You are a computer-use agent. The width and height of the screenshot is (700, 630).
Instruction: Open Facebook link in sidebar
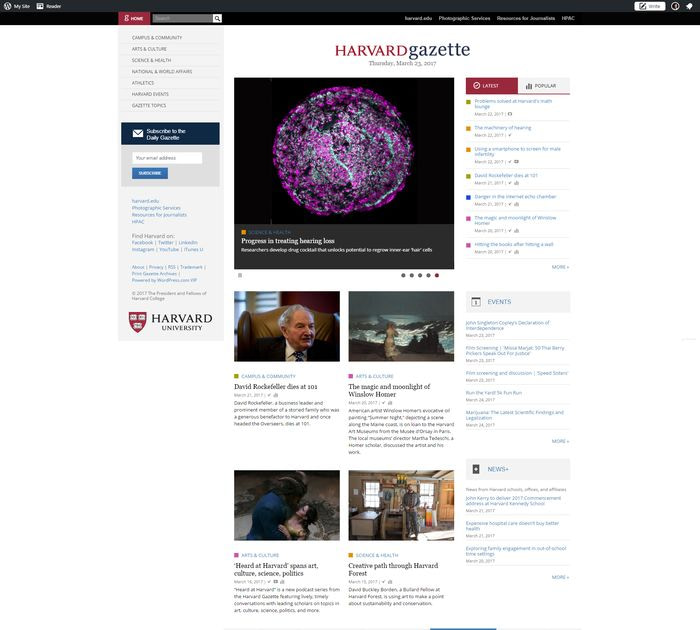click(142, 242)
